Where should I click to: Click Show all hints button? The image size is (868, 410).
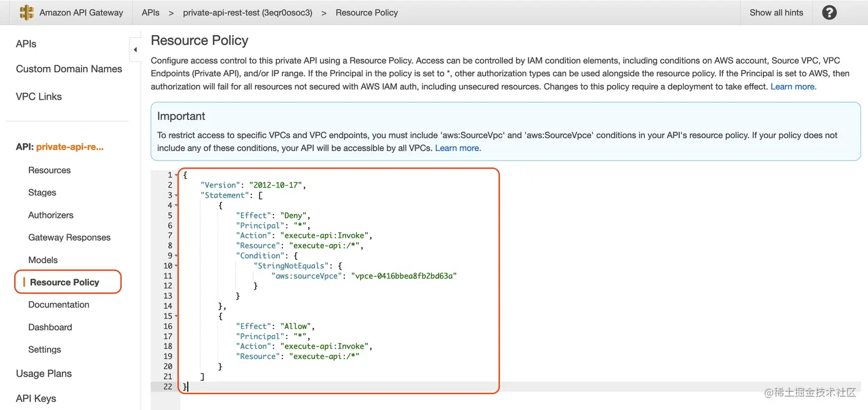[x=776, y=13]
